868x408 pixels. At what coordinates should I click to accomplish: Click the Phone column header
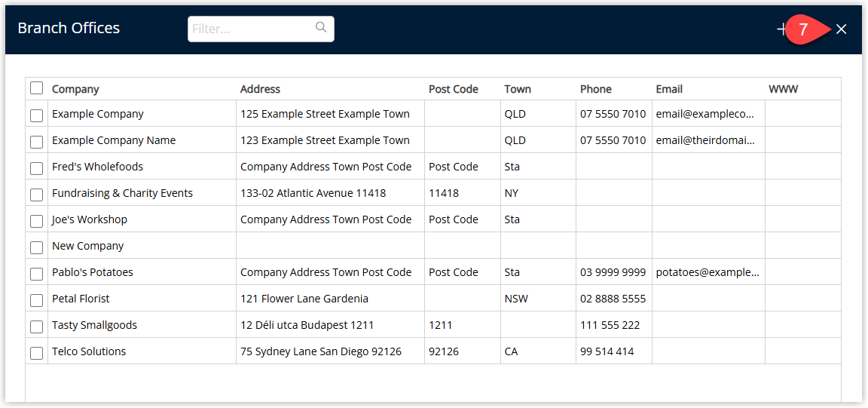point(596,89)
